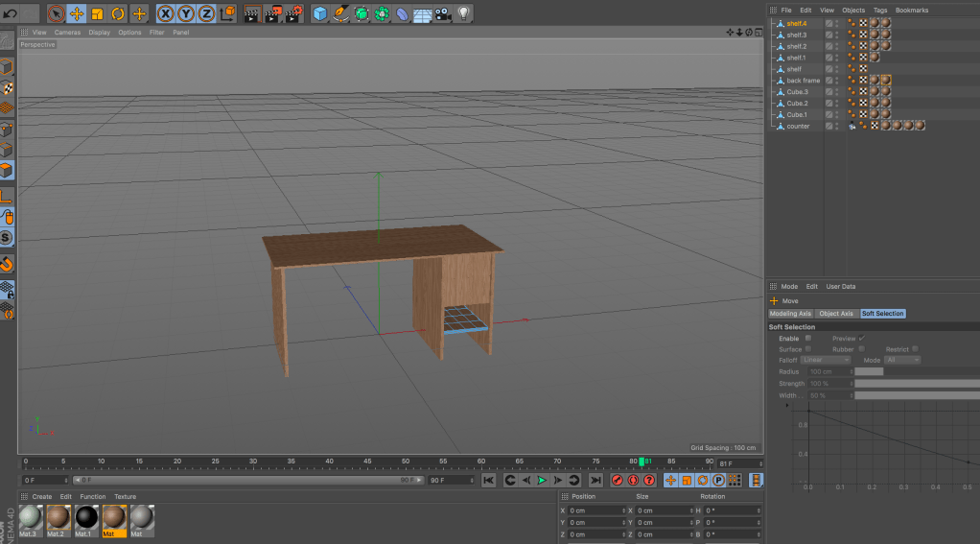Click the Radius slider bar
This screenshot has height=544, width=980.
(x=869, y=371)
